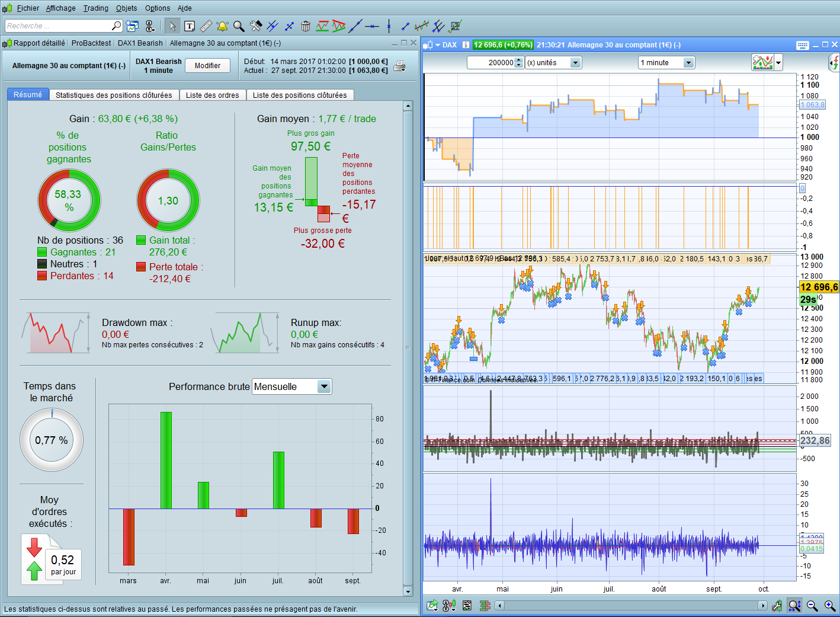Open the hammer and wrench tools icon
The width and height of the screenshot is (840, 617).
(256, 26)
